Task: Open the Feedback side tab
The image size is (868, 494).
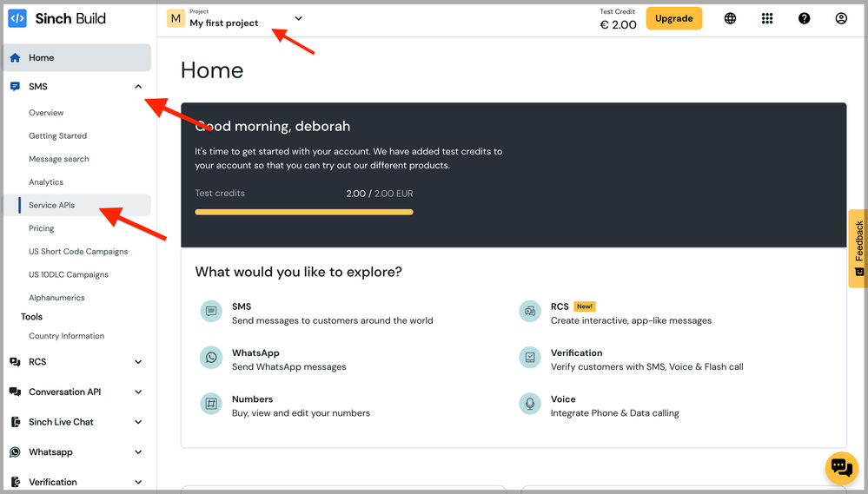Action: tap(858, 248)
